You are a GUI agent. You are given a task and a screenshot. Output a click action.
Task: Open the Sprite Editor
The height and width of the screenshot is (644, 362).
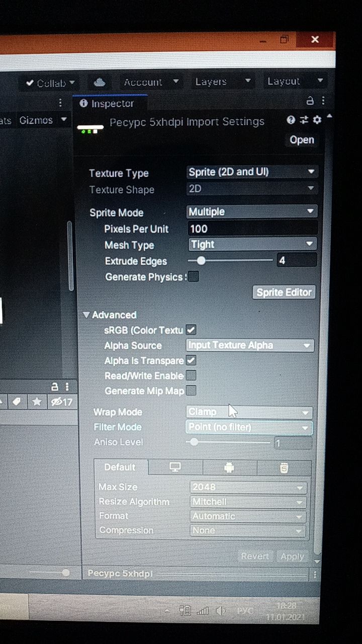[x=284, y=292]
